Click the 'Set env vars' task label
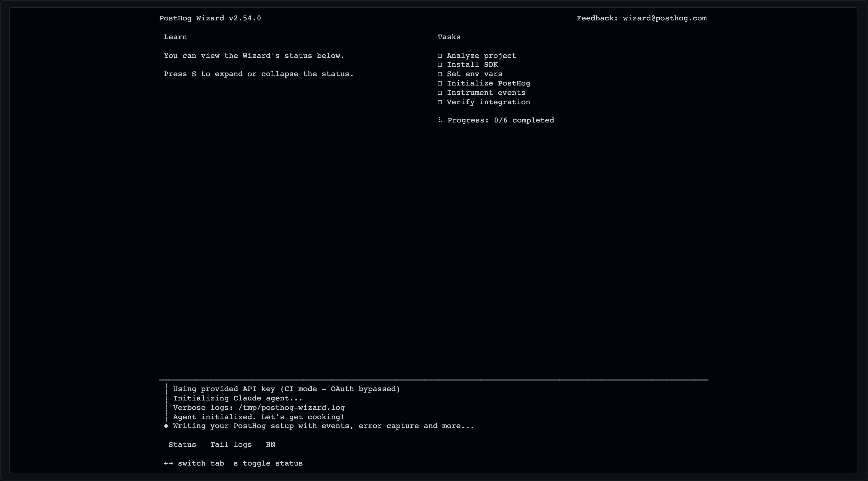The width and height of the screenshot is (868, 481). [474, 74]
